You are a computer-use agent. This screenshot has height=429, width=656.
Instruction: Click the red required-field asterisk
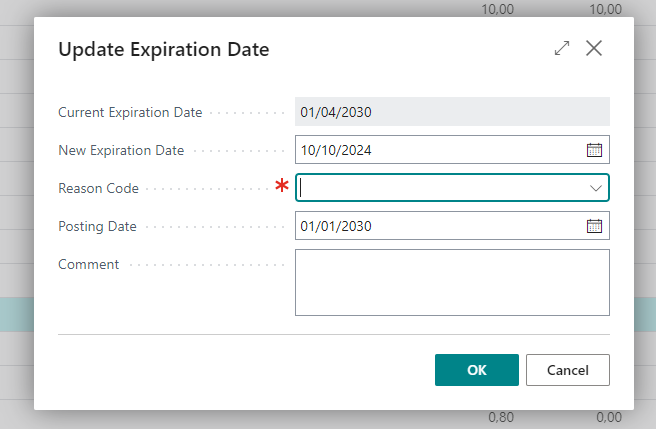(x=282, y=187)
